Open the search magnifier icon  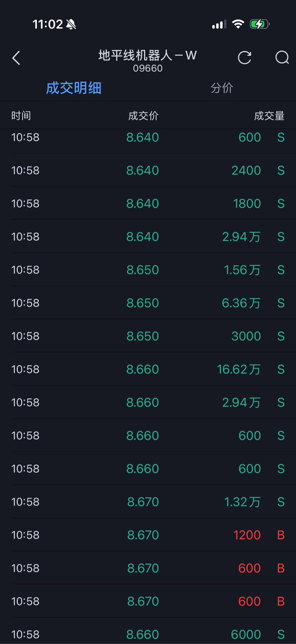tap(282, 58)
